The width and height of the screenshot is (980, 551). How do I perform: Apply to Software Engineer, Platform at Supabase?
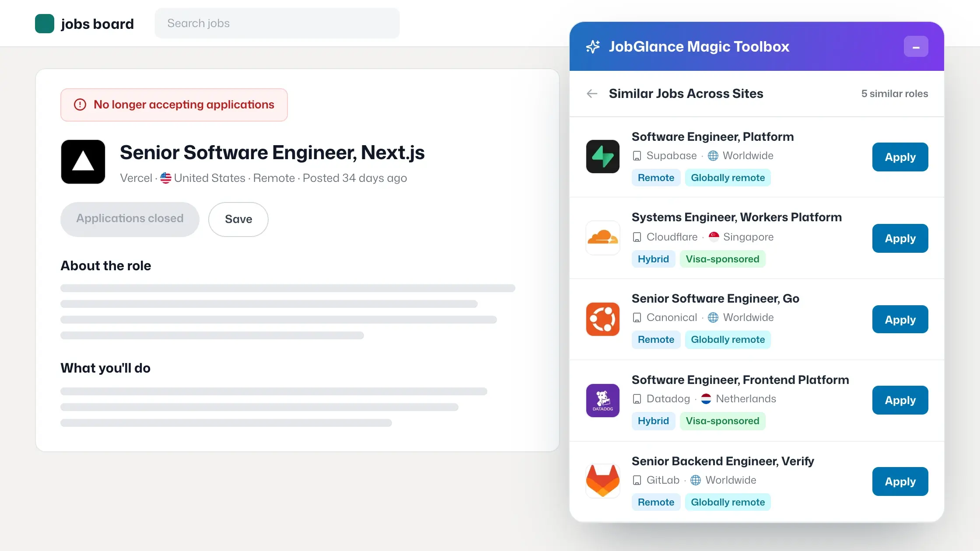coord(900,157)
